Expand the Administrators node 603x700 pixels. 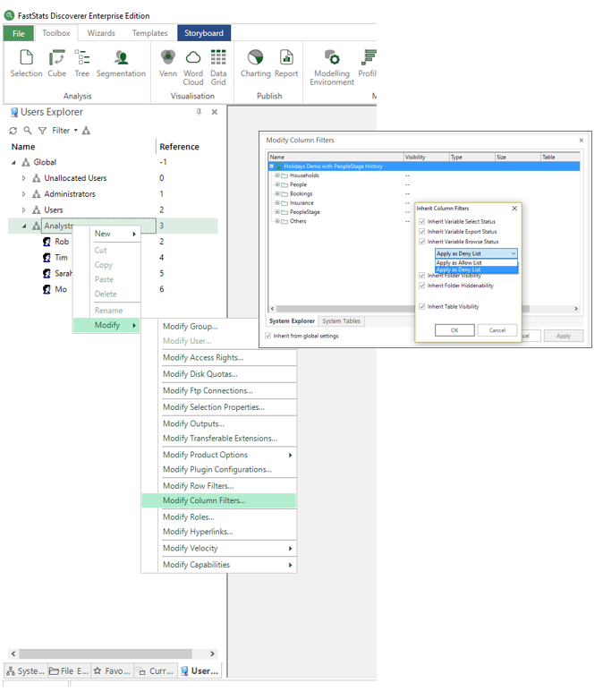pyautogui.click(x=23, y=194)
